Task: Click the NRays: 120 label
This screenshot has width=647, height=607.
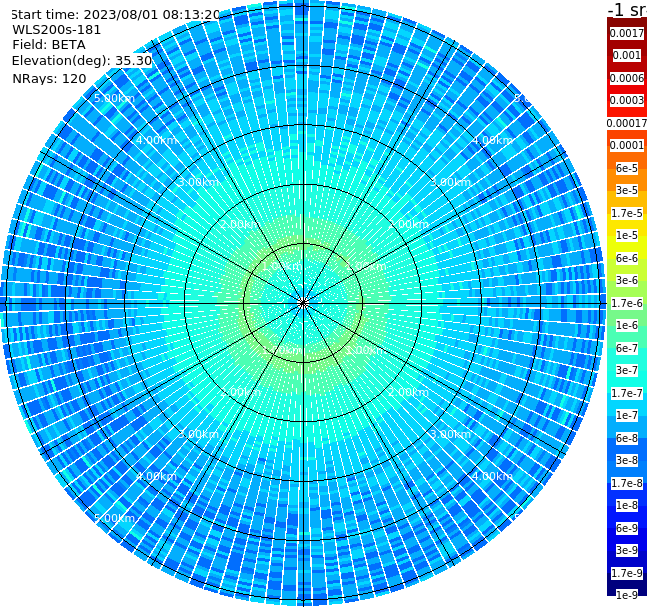Action: pos(49,78)
